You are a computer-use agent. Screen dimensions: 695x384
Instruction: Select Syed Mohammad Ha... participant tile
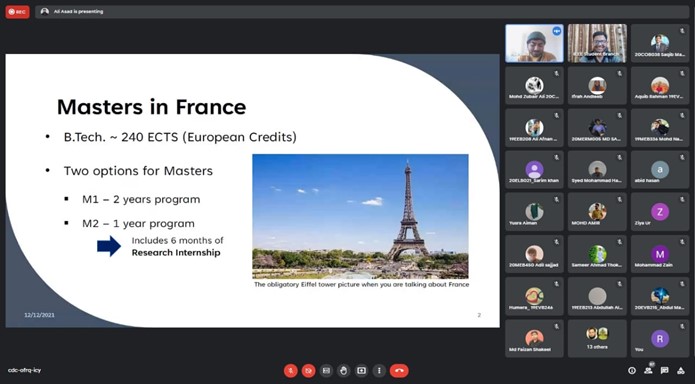[597, 170]
